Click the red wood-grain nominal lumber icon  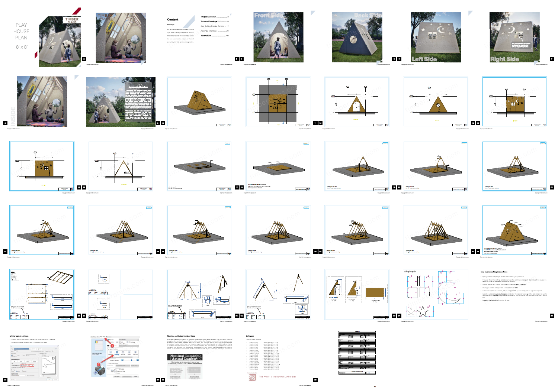point(252,377)
